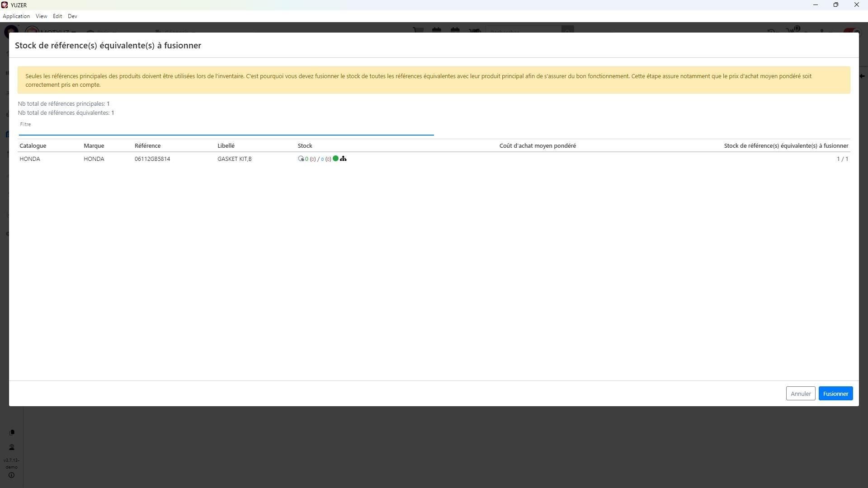The width and height of the screenshot is (868, 488).
Task: Restore down the YUZER window
Action: 835,5
